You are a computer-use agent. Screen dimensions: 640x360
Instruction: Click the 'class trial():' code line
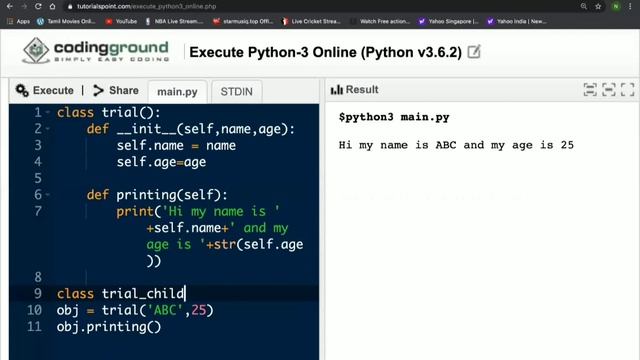109,112
